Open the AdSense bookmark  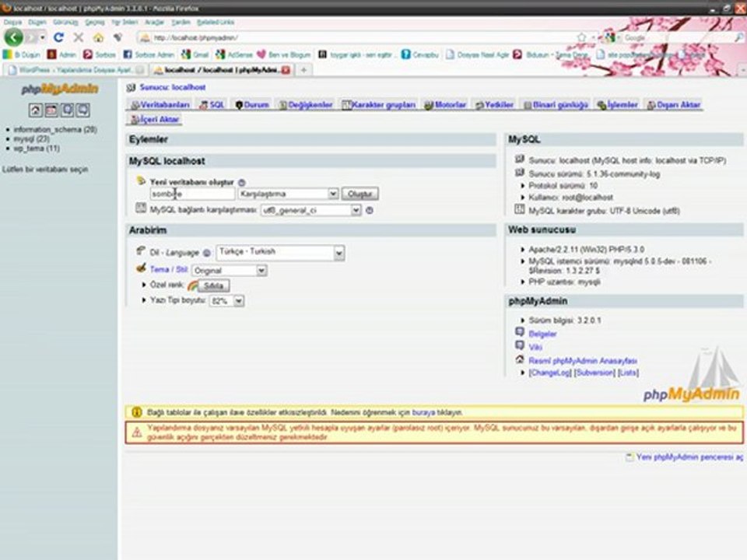(234, 54)
